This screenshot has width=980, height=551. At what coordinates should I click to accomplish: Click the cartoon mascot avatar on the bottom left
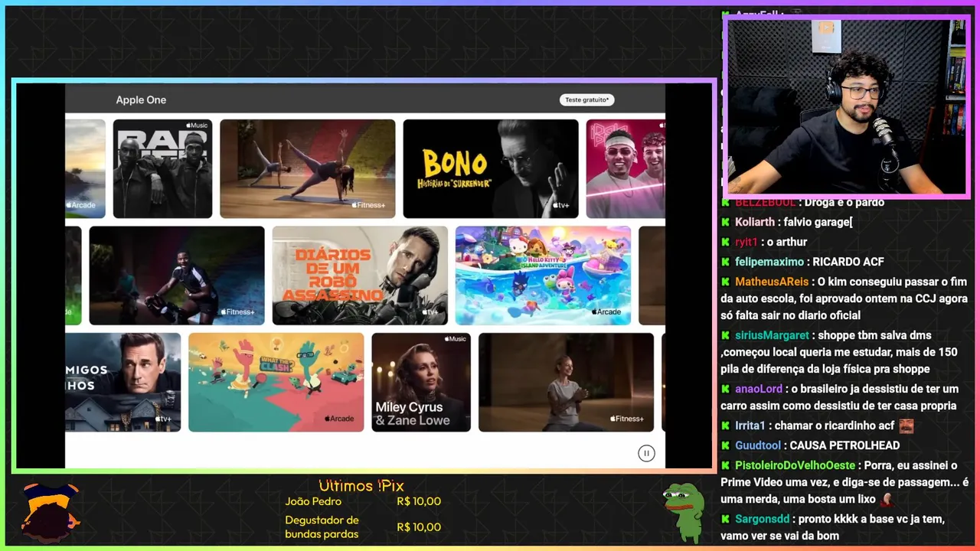49,511
